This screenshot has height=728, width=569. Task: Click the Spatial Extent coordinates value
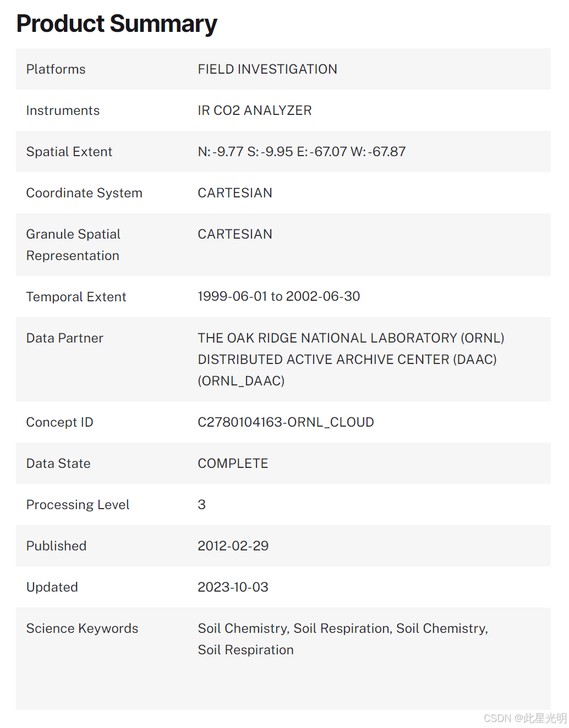click(302, 152)
